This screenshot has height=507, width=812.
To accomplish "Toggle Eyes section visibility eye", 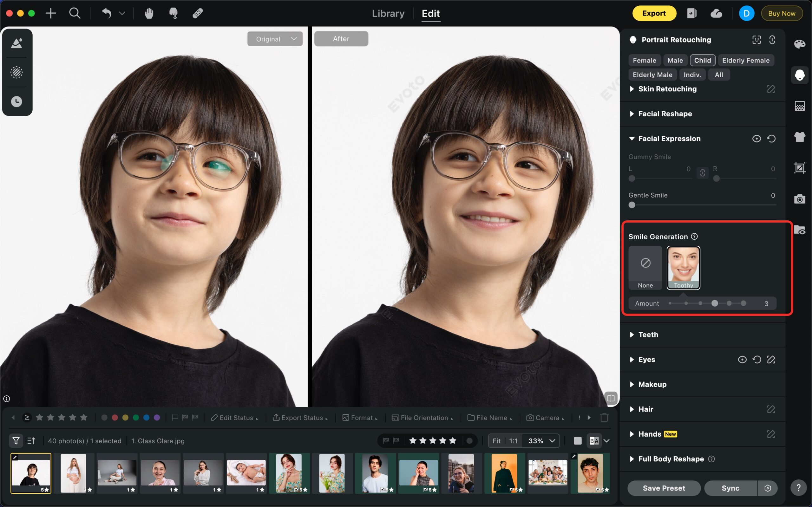I will (x=742, y=360).
